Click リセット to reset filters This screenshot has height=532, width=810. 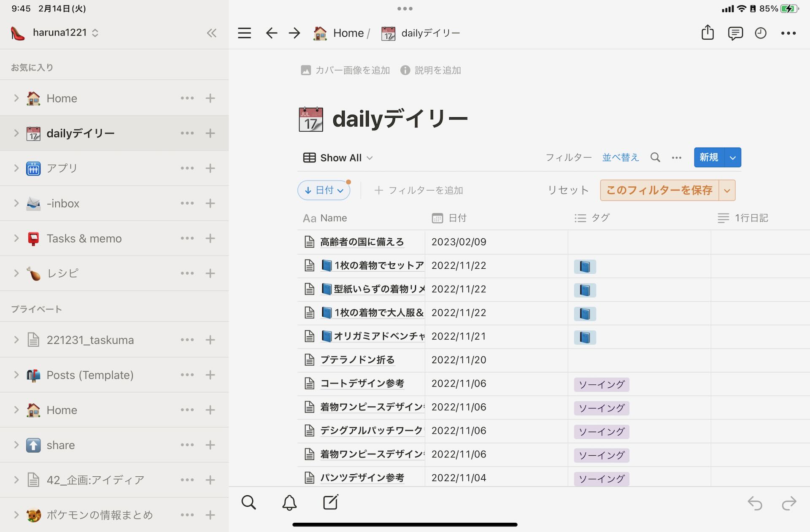point(568,190)
